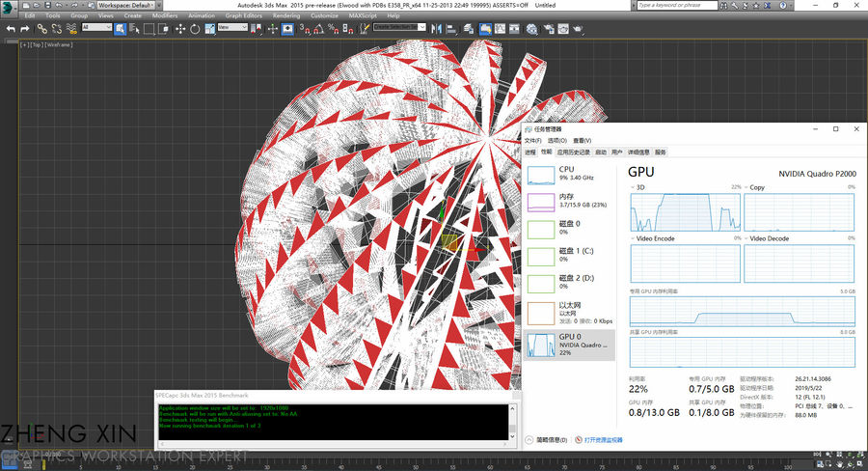Activate the Select and Rotate tool
This screenshot has height=471, width=868.
coord(195,29)
